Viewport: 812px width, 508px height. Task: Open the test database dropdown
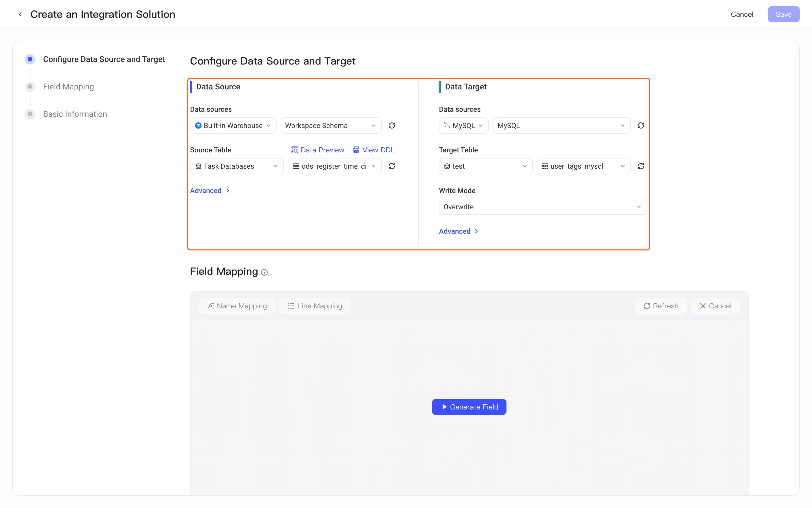pos(485,166)
